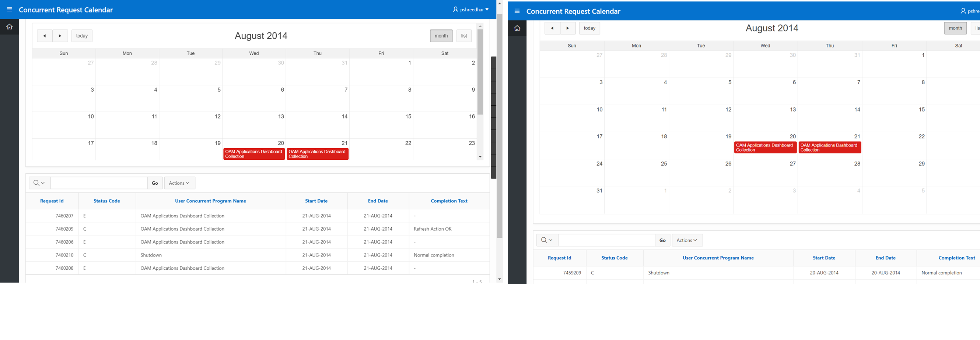Switch left calendar to list view
Viewport: 980px width, 340px height.
click(464, 36)
